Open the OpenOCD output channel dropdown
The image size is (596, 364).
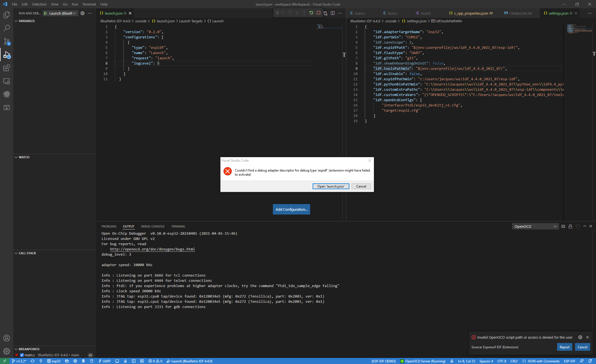[x=535, y=226]
